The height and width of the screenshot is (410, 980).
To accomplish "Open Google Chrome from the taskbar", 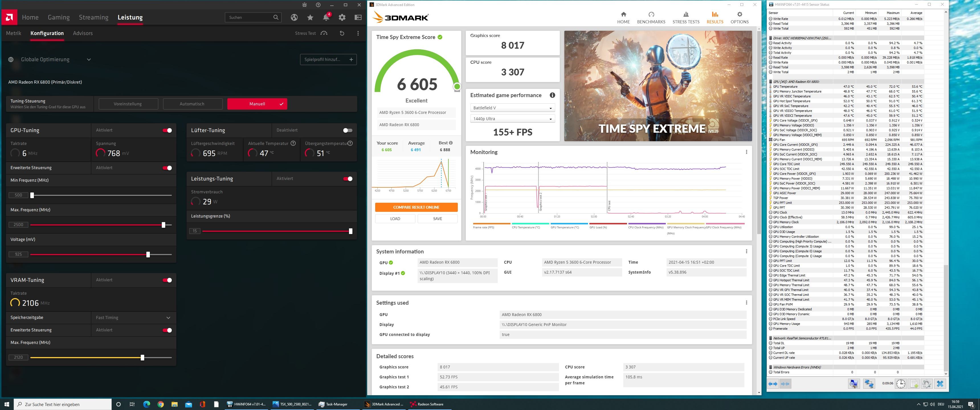I will pyautogui.click(x=161, y=404).
